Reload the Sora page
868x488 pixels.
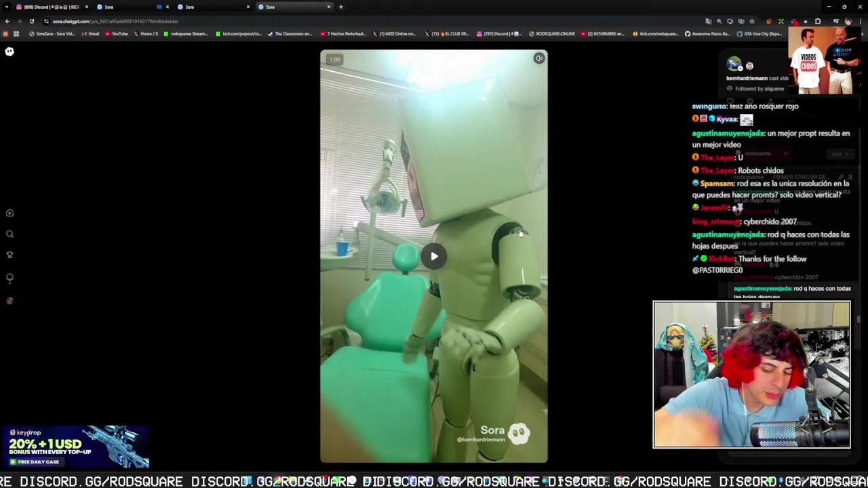coord(31,21)
